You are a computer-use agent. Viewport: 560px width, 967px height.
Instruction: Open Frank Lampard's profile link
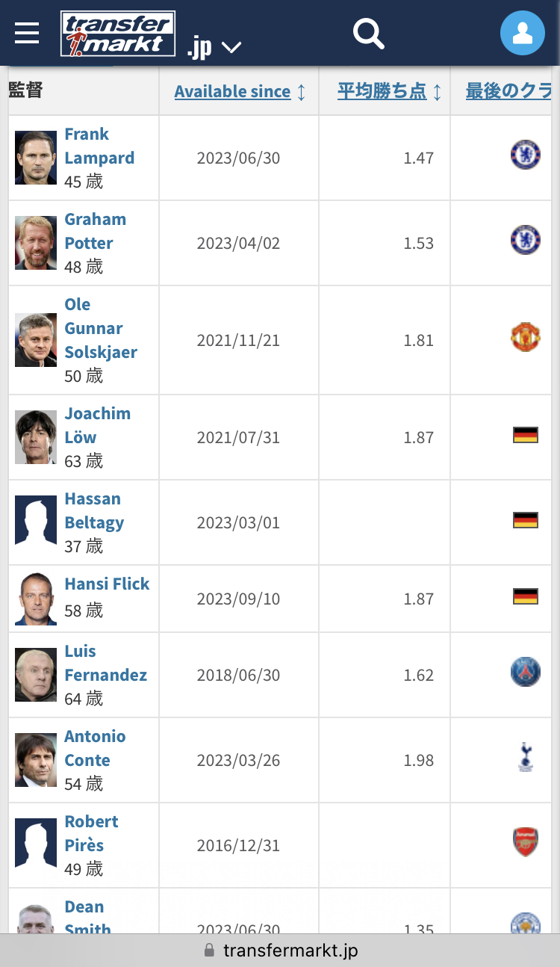[x=99, y=146]
